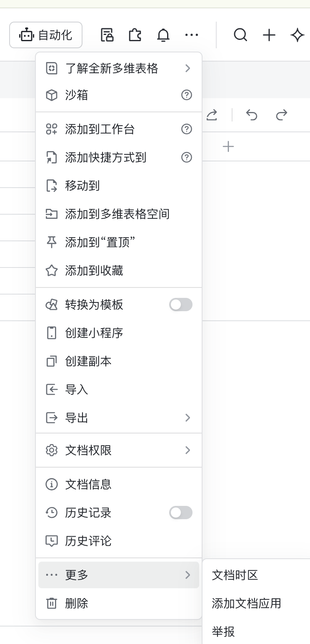Image resolution: width=310 pixels, height=644 pixels.
Task: Select 文档时区 from the submenu
Action: pyautogui.click(x=235, y=575)
